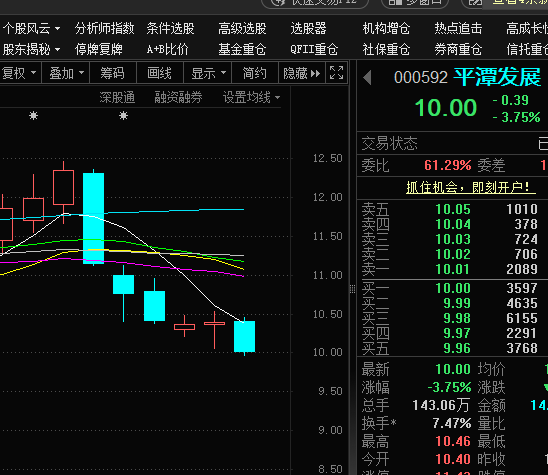Click the large current price 10.00
This screenshot has width=548, height=475.
446,108
